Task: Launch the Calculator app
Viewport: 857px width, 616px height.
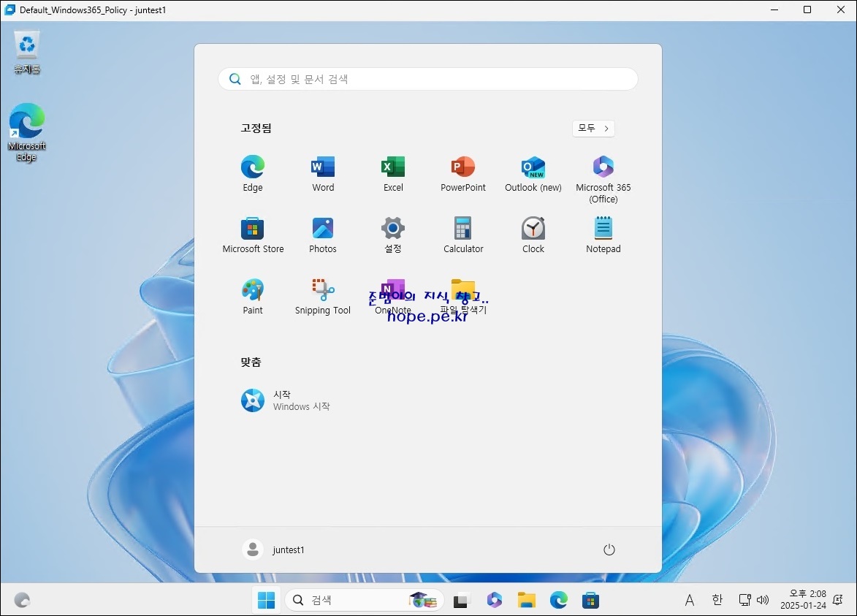Action: [463, 235]
